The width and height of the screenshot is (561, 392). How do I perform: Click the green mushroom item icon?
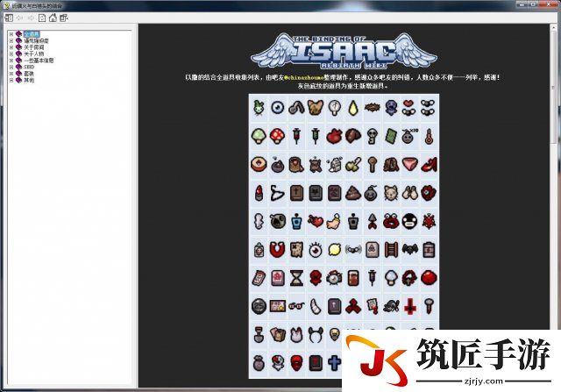coord(259,137)
